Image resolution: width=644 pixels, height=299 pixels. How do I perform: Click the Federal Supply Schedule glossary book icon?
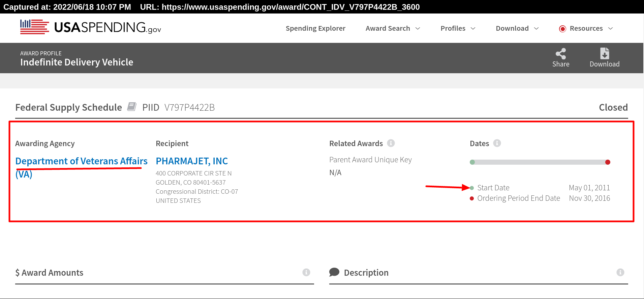coord(132,107)
